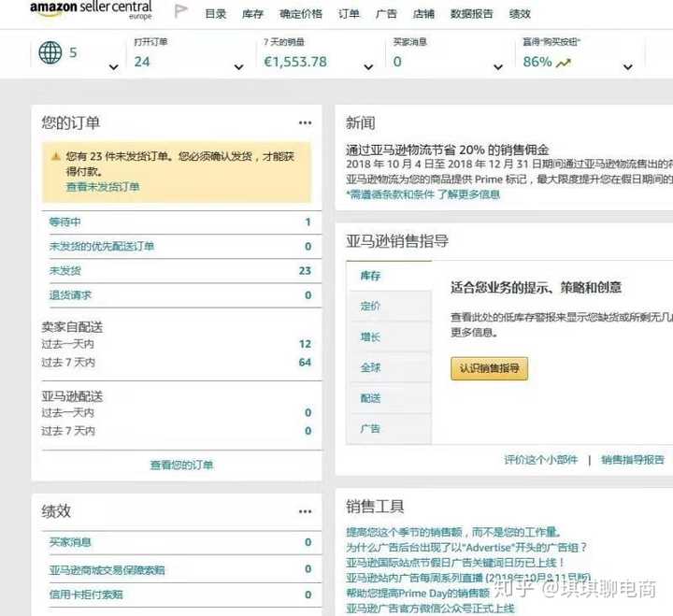Screen dimensions: 673x616
Task: Expand the marketplaces dropdown chevron next to 5
Action: 114,67
